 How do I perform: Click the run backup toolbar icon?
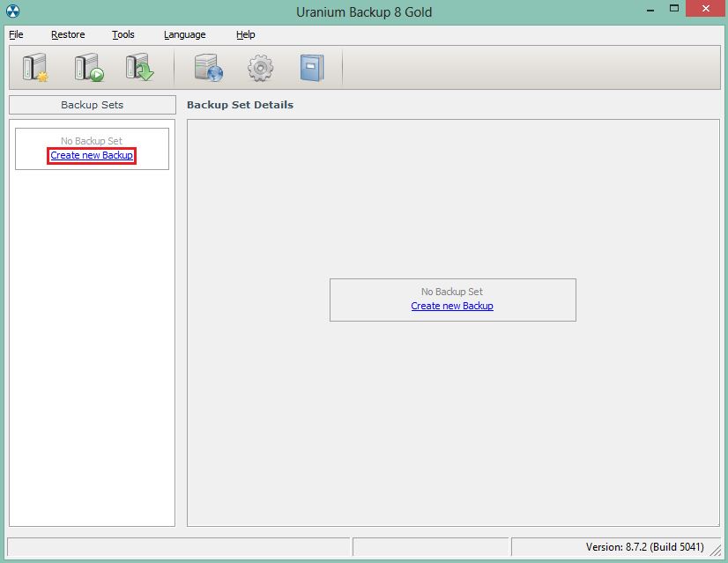[89, 68]
